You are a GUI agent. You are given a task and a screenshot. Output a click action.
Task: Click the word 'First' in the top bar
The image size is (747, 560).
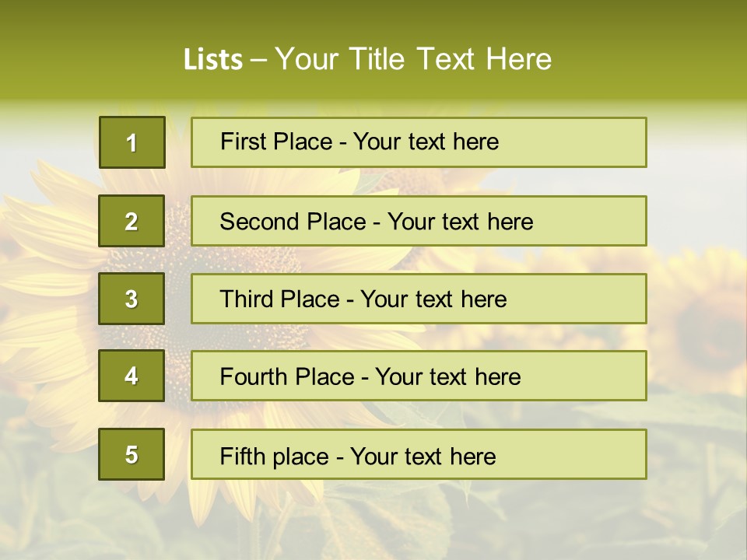242,142
